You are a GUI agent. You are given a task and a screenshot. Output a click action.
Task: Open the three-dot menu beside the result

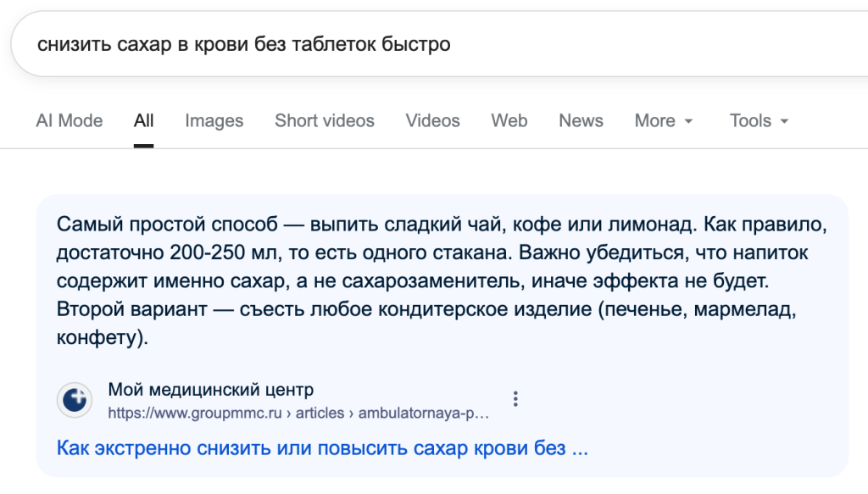pyautogui.click(x=515, y=399)
